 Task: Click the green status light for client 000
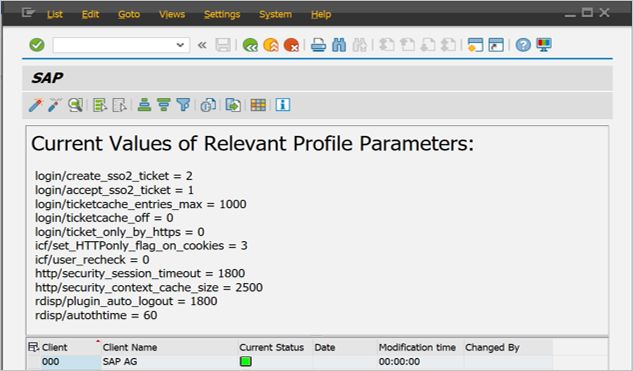click(245, 361)
